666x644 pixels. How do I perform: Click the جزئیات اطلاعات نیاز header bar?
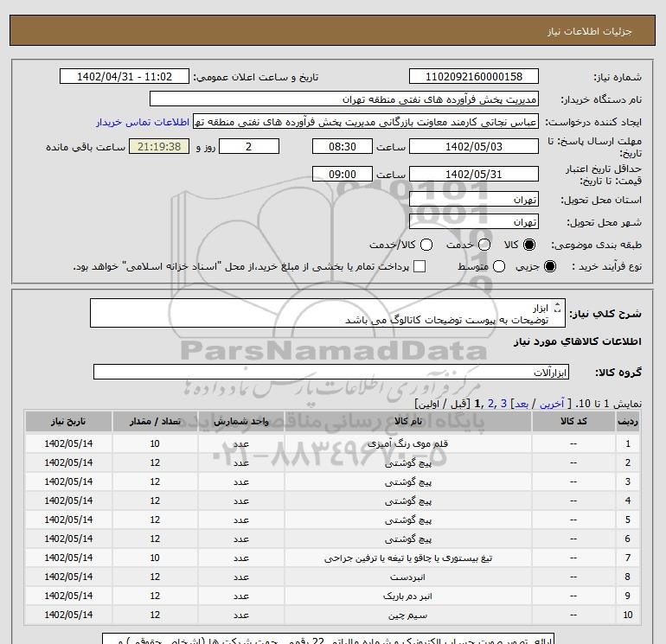point(333,30)
